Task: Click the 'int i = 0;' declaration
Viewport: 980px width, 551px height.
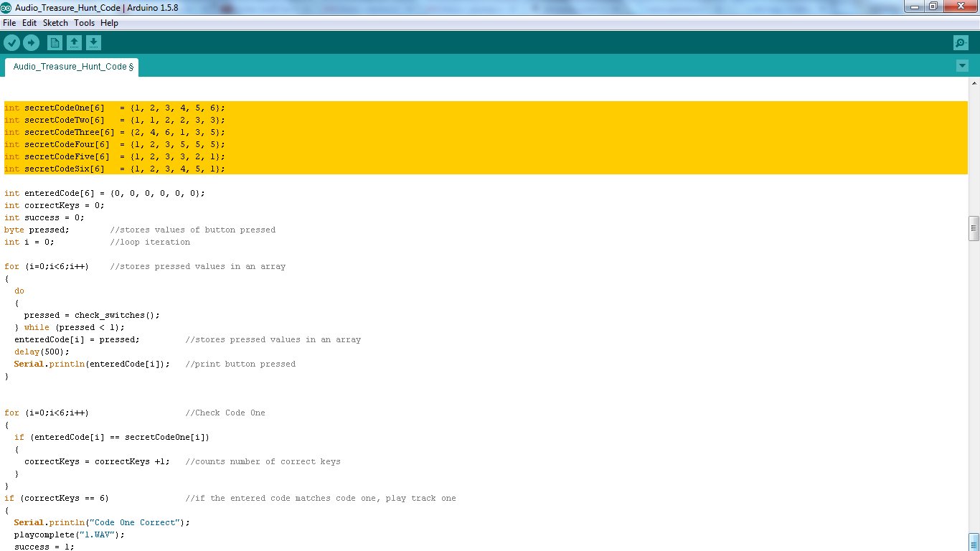Action: pos(29,242)
